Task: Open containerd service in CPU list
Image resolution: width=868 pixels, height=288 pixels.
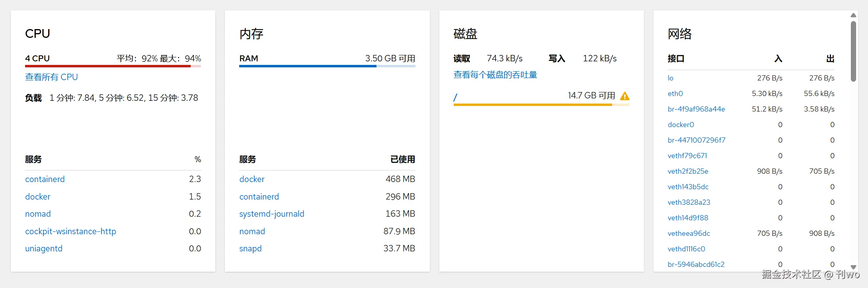Action: tap(45, 179)
